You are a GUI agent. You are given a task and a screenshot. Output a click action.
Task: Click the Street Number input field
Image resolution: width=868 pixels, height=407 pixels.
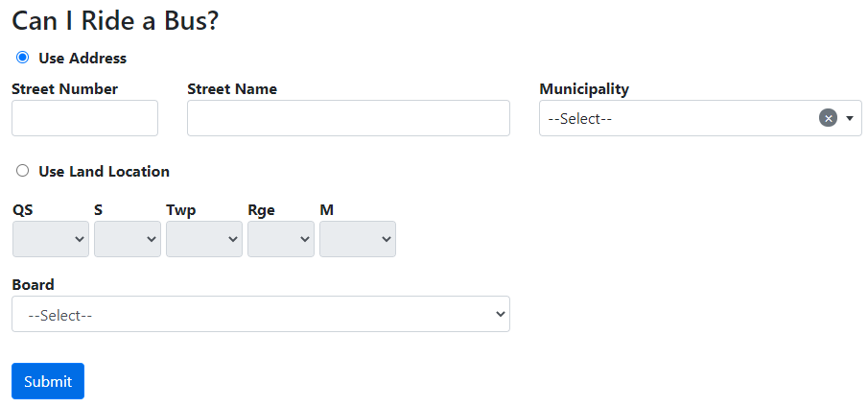pos(84,118)
